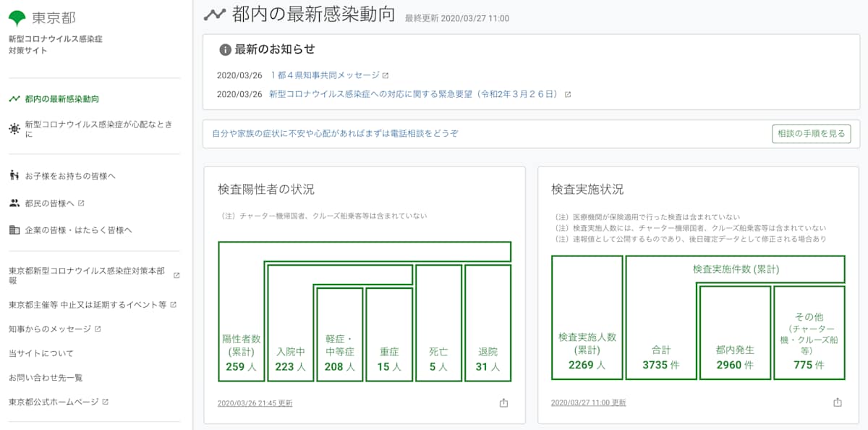The image size is (868, 430).
Task: Click 相談の手順を見る button
Action: [x=812, y=134]
